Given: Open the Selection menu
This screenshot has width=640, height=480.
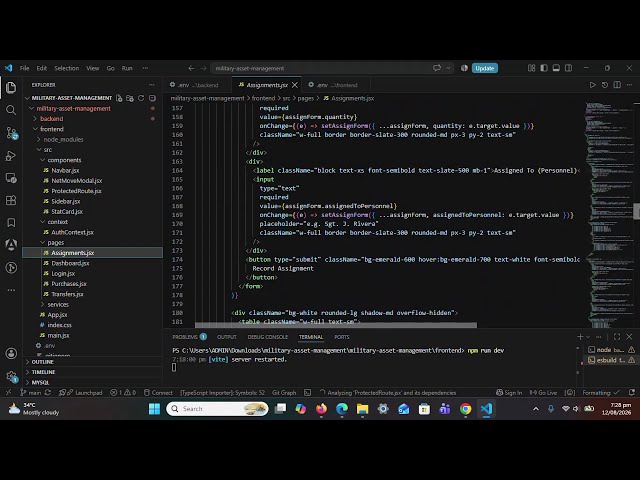Looking at the screenshot, I should pos(67,68).
